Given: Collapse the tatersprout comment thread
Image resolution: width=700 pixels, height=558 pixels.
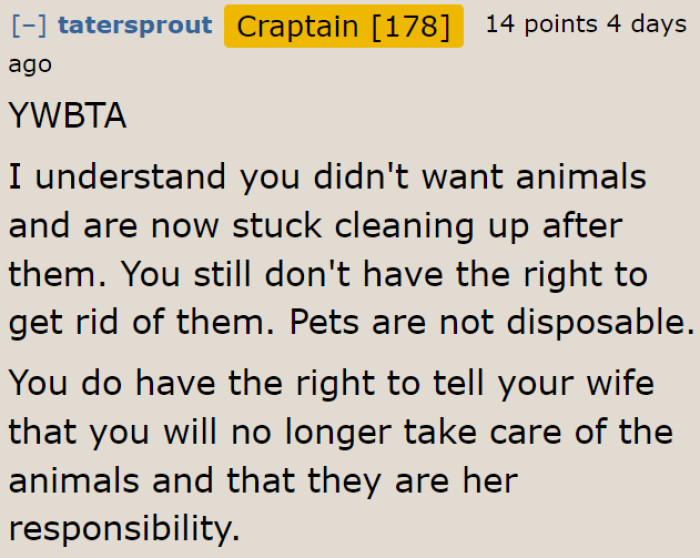Looking at the screenshot, I should tap(29, 25).
